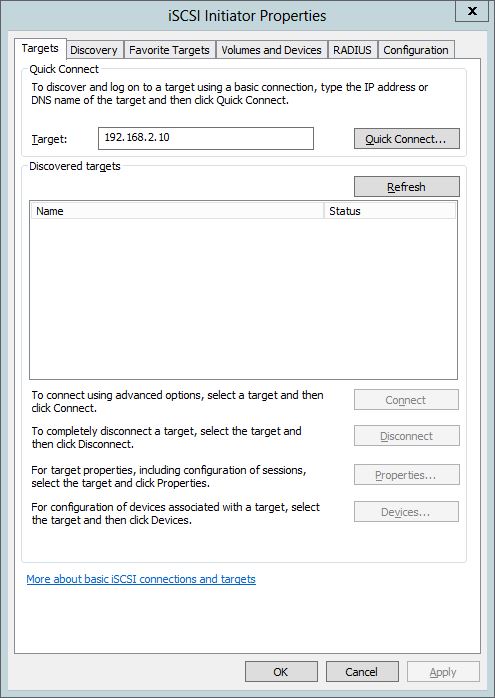
Task: Click the grayed Devices button
Action: tap(406, 511)
